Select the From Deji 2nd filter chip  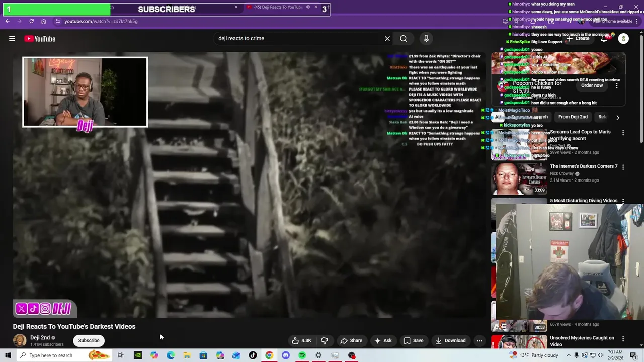click(573, 117)
